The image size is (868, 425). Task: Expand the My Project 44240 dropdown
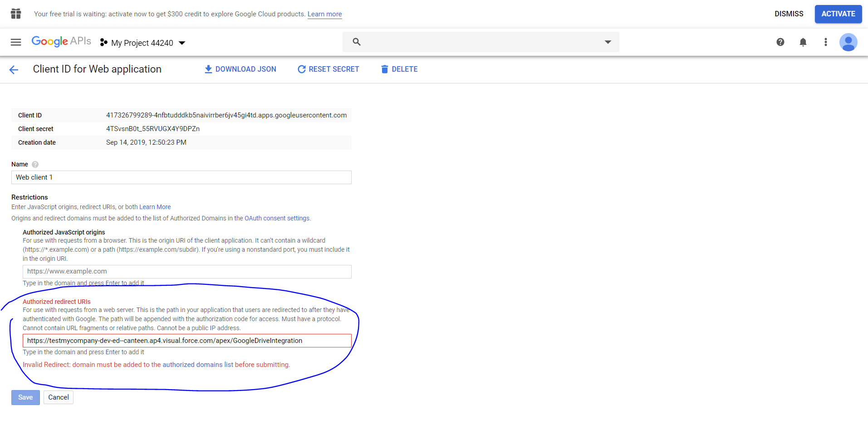(x=182, y=43)
